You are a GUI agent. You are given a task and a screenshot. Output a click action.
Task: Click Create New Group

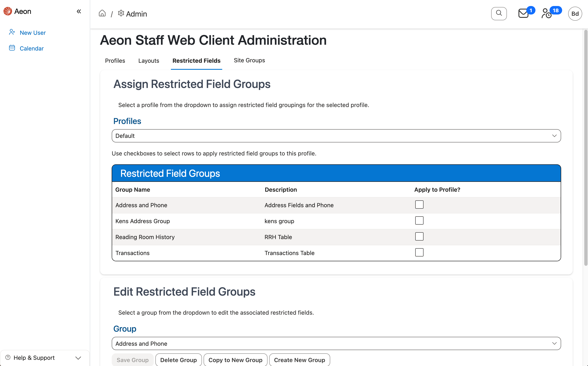pyautogui.click(x=299, y=360)
